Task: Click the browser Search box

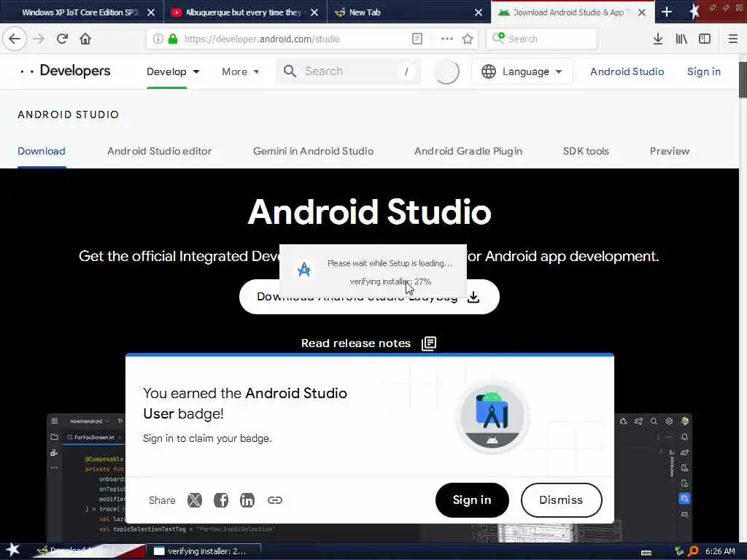Action: (x=542, y=39)
